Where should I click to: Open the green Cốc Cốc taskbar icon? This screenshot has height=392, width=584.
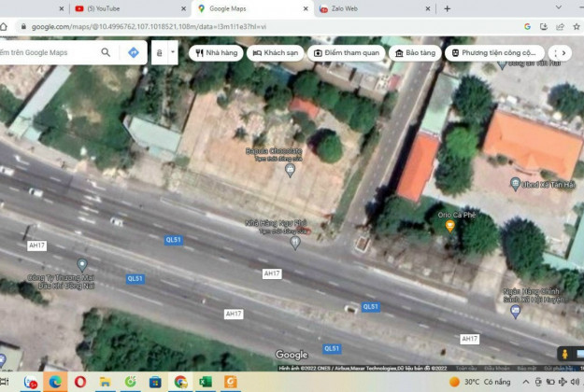click(131, 382)
